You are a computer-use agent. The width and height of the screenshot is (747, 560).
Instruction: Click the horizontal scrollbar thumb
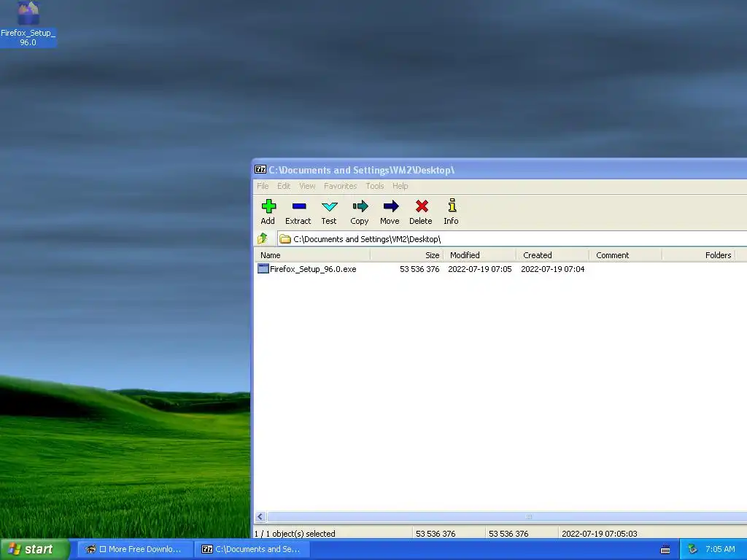[x=507, y=517]
